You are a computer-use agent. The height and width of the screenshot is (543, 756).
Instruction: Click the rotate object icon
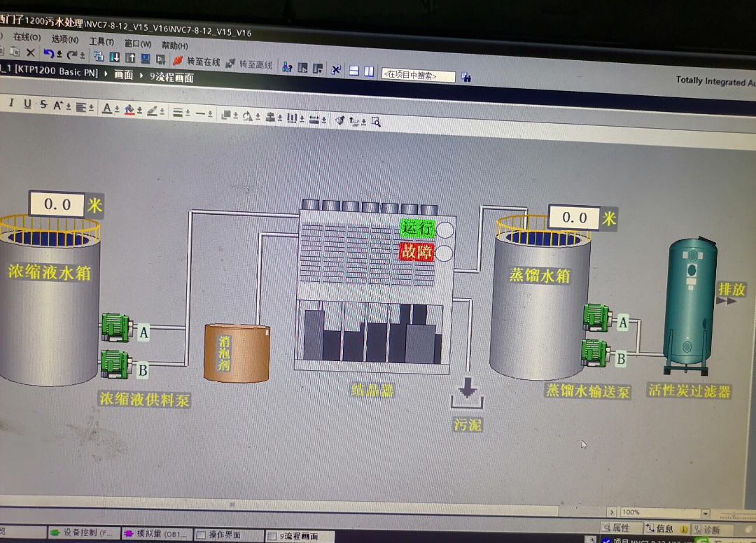(x=247, y=115)
